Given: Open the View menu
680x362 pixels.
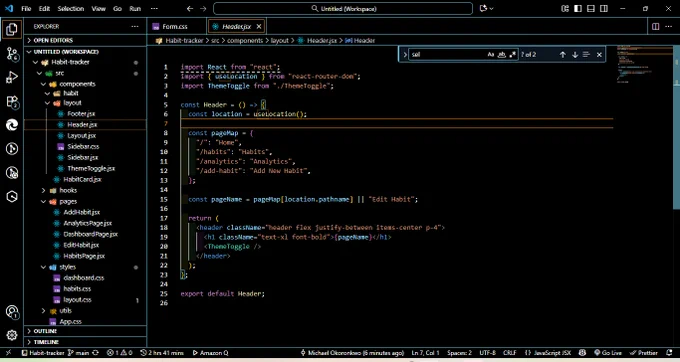Looking at the screenshot, I should (x=98, y=8).
